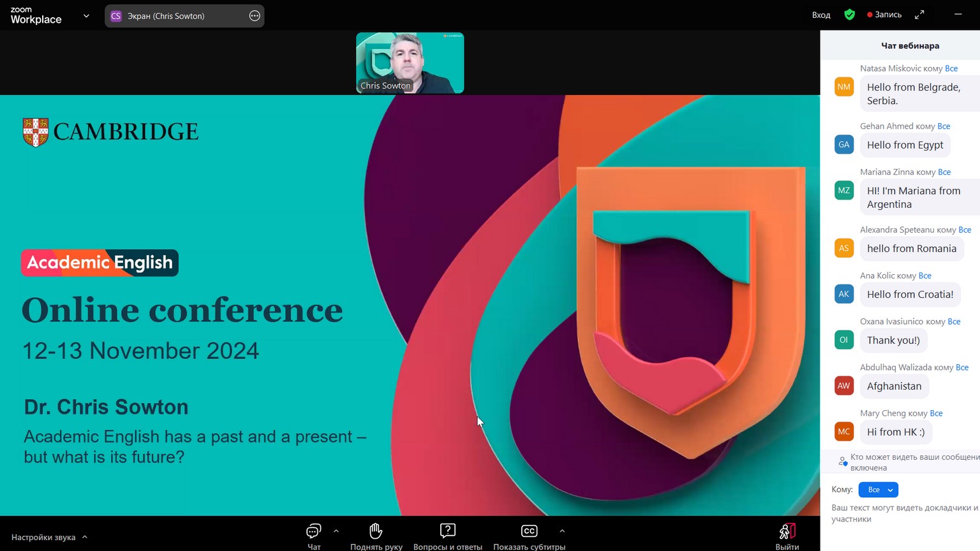Click the Запись recording indicator

pos(884,15)
